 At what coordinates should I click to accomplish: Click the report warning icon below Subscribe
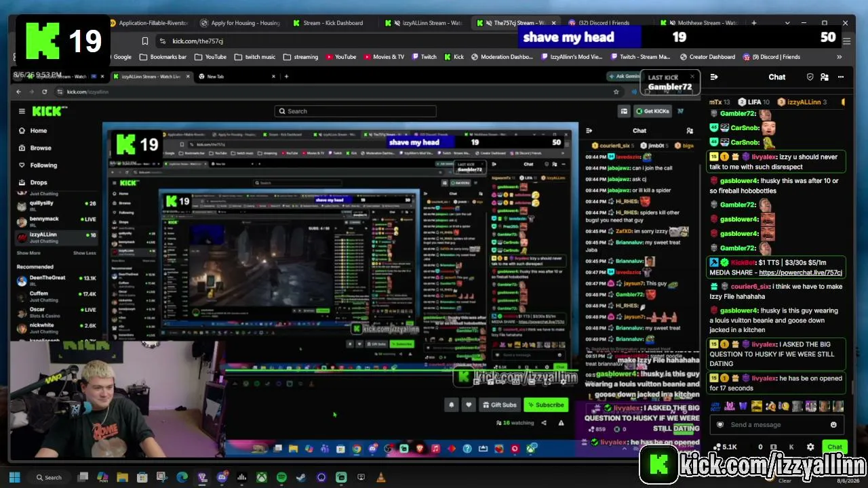(561, 423)
